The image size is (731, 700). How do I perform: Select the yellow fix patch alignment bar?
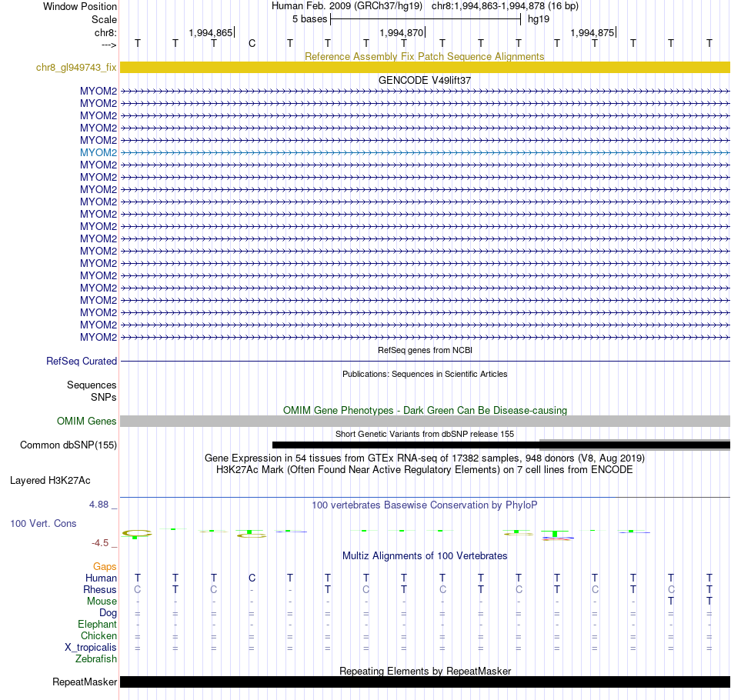tap(425, 67)
